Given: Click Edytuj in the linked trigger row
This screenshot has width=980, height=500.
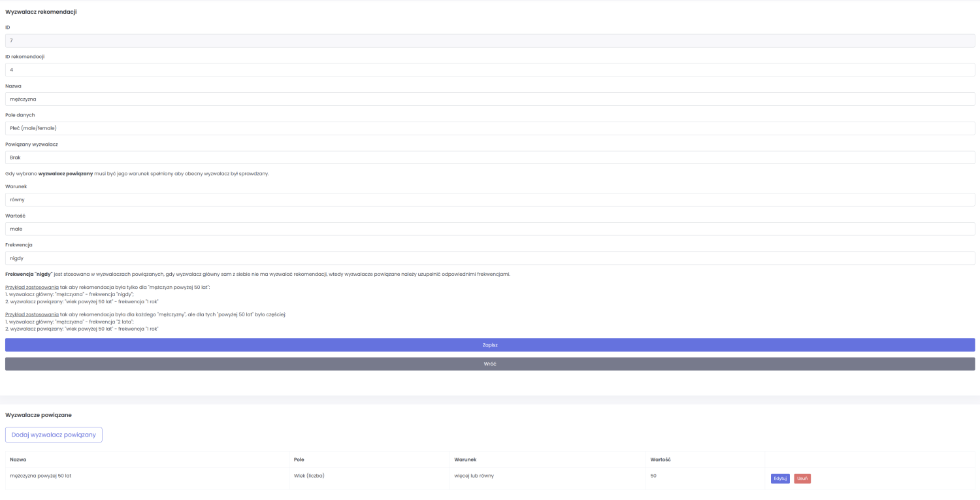Looking at the screenshot, I should point(780,478).
